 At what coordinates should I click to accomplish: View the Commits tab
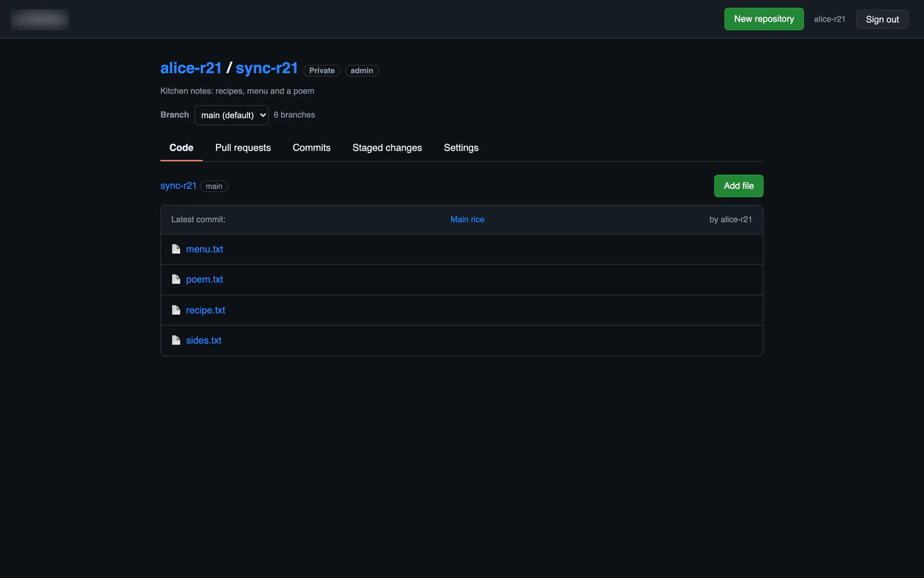point(311,148)
